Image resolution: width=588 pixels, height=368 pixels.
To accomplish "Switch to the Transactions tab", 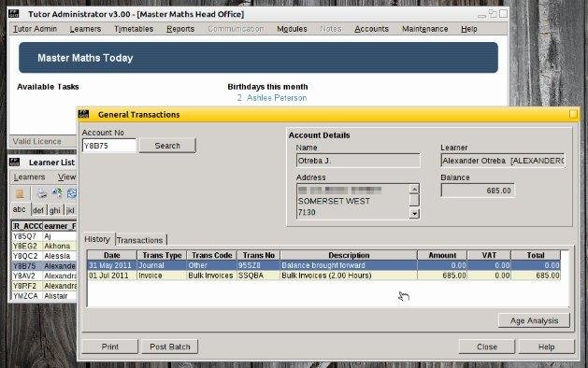I will [140, 240].
